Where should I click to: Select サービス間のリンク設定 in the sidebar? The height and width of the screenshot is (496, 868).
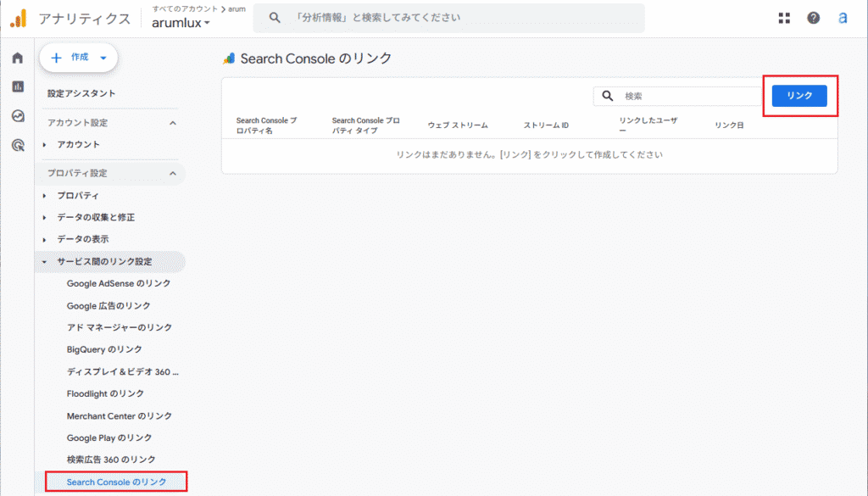[x=106, y=262]
